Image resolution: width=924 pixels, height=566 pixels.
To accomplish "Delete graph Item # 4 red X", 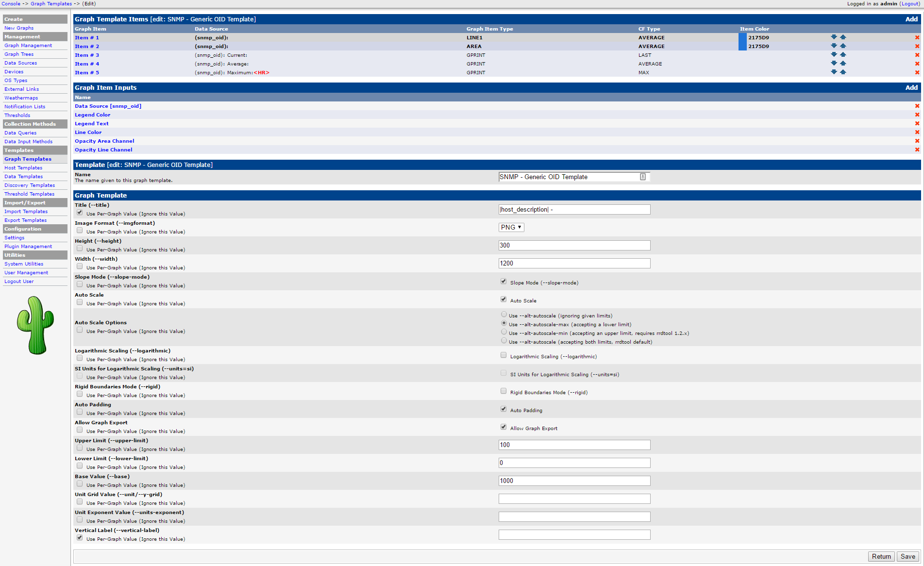I will click(917, 64).
